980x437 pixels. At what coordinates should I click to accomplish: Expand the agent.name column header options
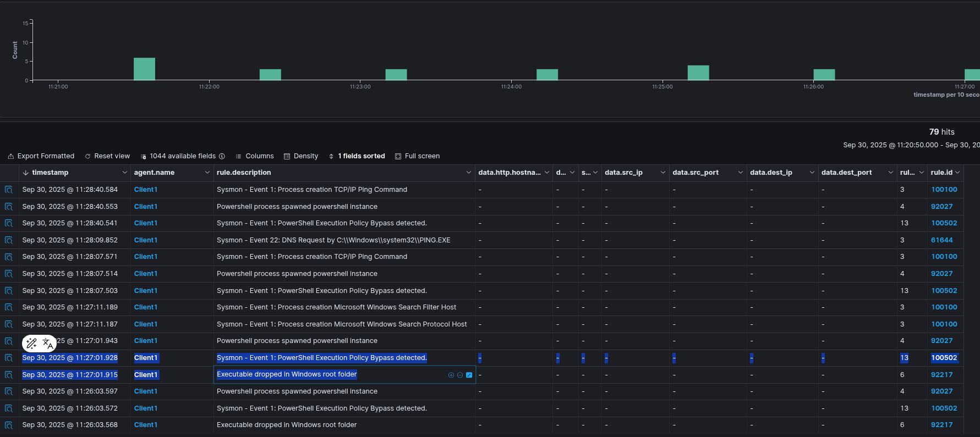click(x=207, y=173)
